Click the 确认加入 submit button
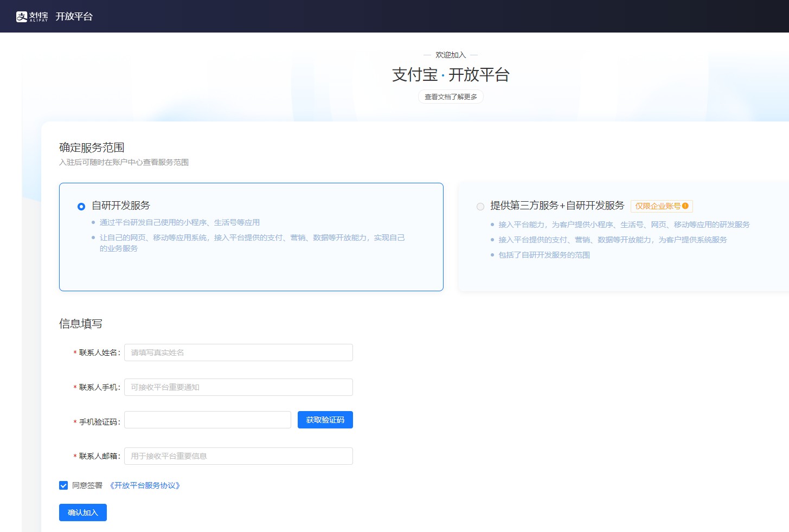Viewport: 789px width, 532px height. [x=83, y=512]
